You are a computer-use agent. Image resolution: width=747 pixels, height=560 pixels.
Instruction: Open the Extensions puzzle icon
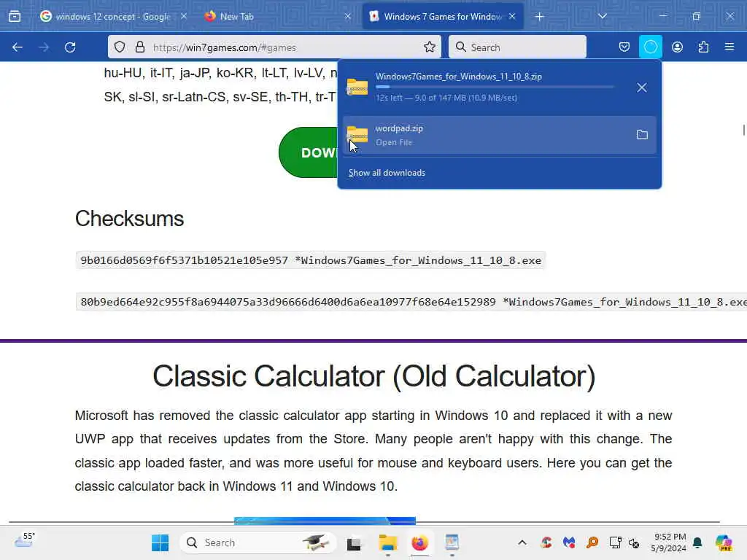pos(703,47)
